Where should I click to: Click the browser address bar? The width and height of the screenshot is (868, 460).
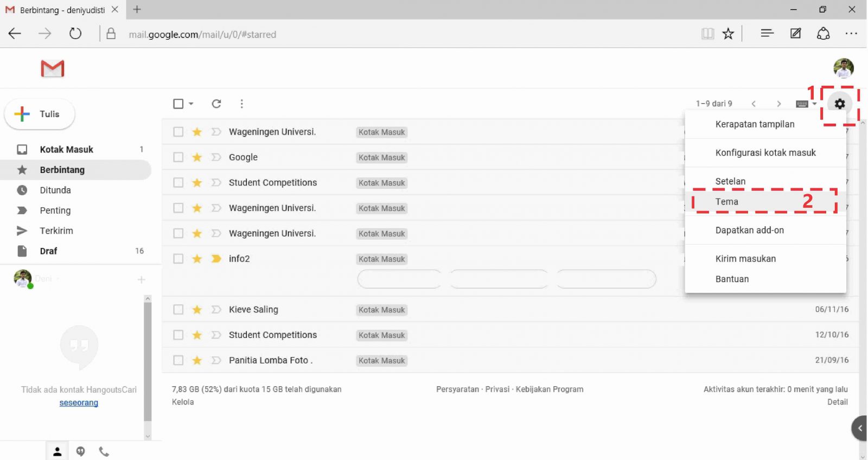pyautogui.click(x=401, y=34)
